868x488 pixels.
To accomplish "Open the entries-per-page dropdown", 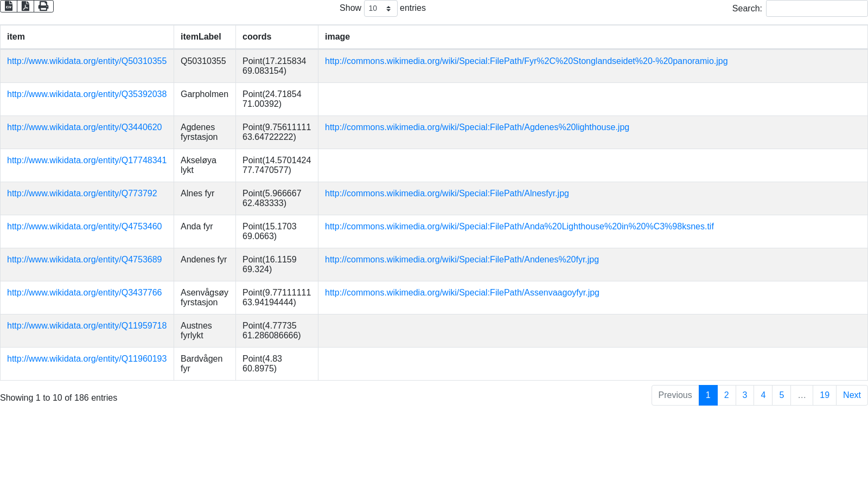I will click(380, 9).
